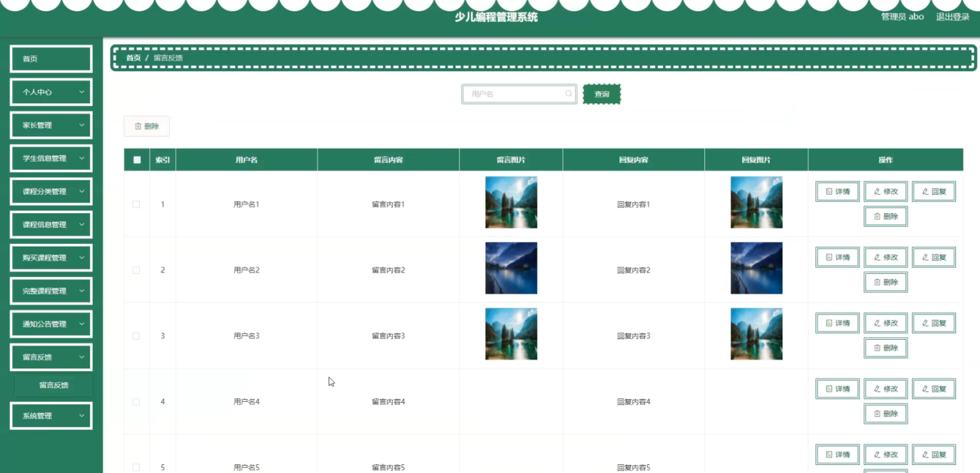Click the 删除 trash icon in row 3
This screenshot has width=980, height=473.
877,348
